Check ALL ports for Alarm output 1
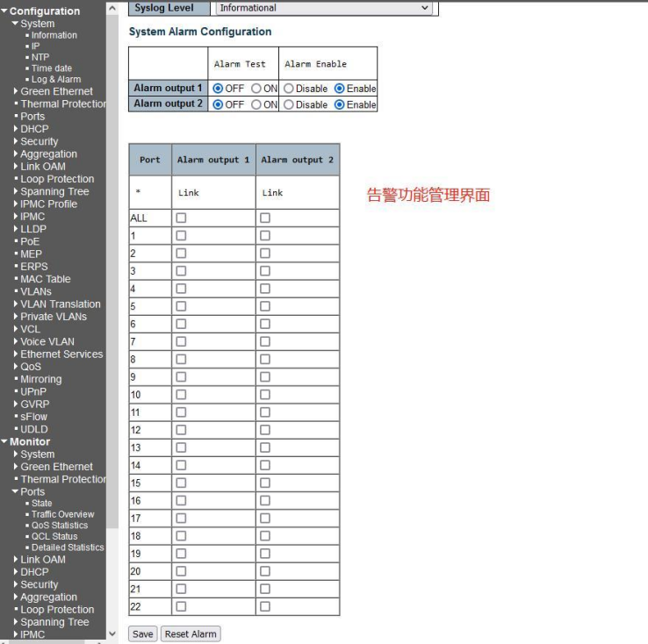The width and height of the screenshot is (648, 644). (x=181, y=218)
